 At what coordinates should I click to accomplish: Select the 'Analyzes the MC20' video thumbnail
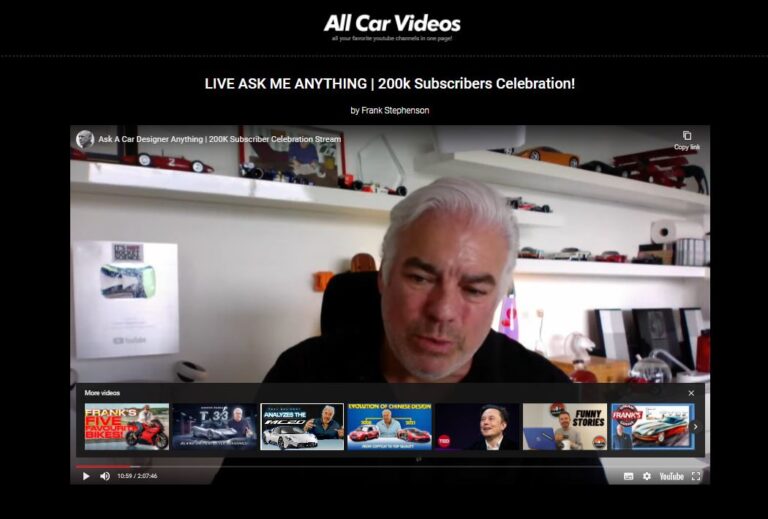pyautogui.click(x=302, y=427)
